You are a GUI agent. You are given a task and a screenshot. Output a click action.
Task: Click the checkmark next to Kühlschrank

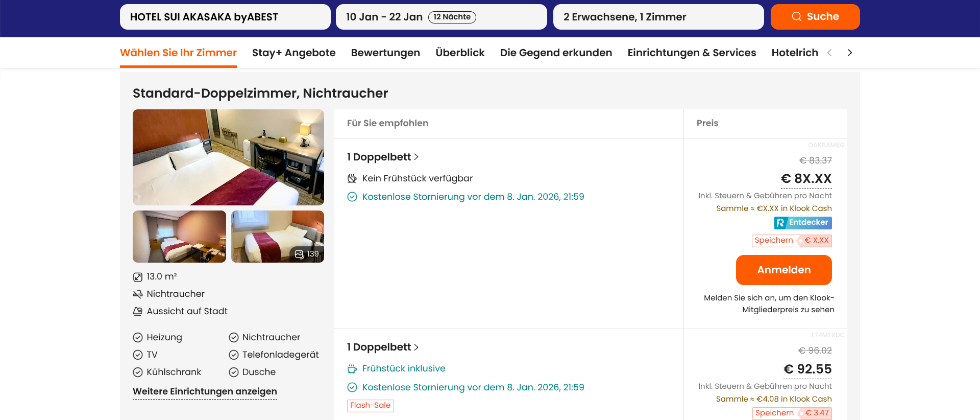point(138,372)
